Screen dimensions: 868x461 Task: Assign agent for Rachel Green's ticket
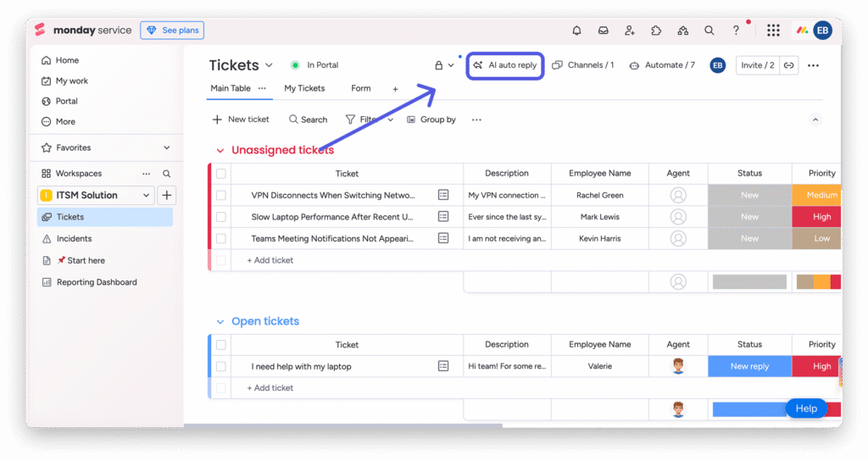[x=678, y=195]
